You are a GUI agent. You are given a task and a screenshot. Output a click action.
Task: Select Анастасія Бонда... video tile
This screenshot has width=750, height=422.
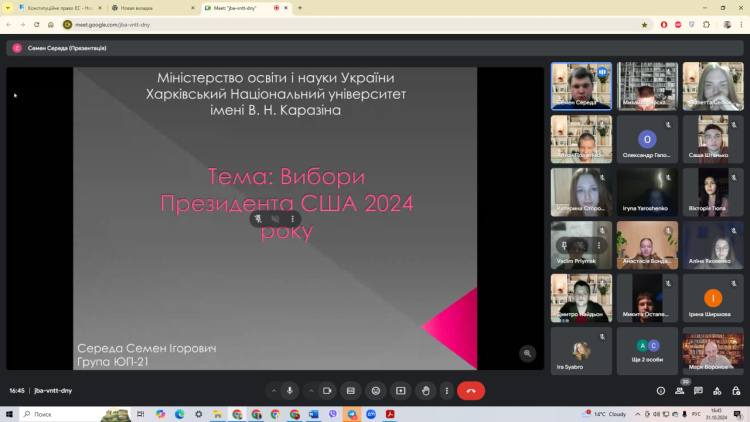[x=647, y=245]
